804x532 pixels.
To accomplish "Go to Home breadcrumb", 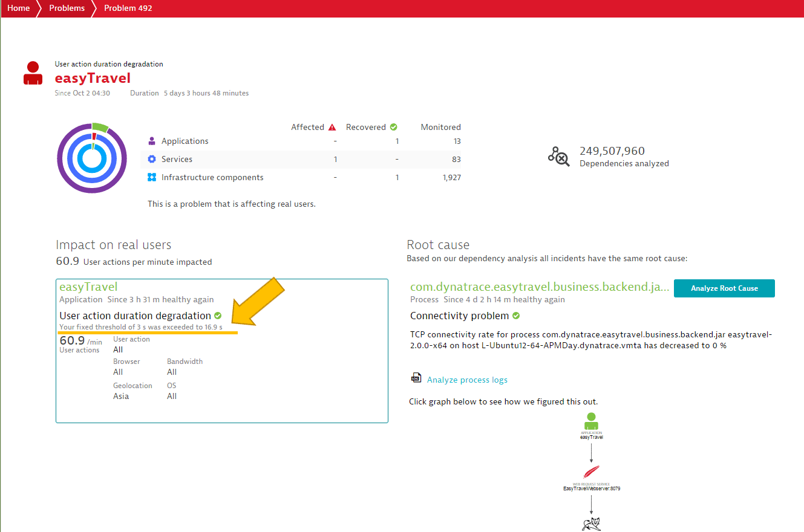I will point(18,8).
